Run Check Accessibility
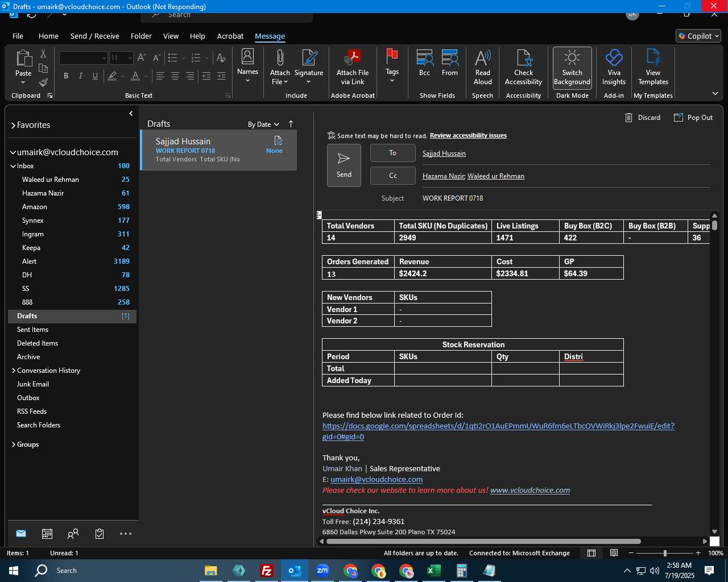The width and height of the screenshot is (728, 582). click(524, 67)
